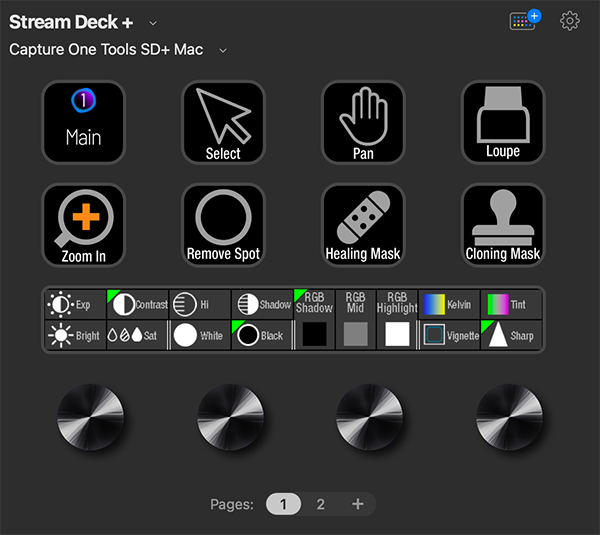Click the Bright brightness dial cell
Image resolution: width=600 pixels, height=535 pixels.
[75, 335]
